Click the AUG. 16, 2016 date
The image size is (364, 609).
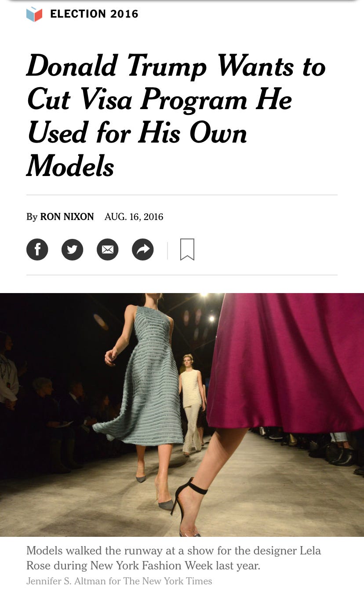pyautogui.click(x=134, y=217)
